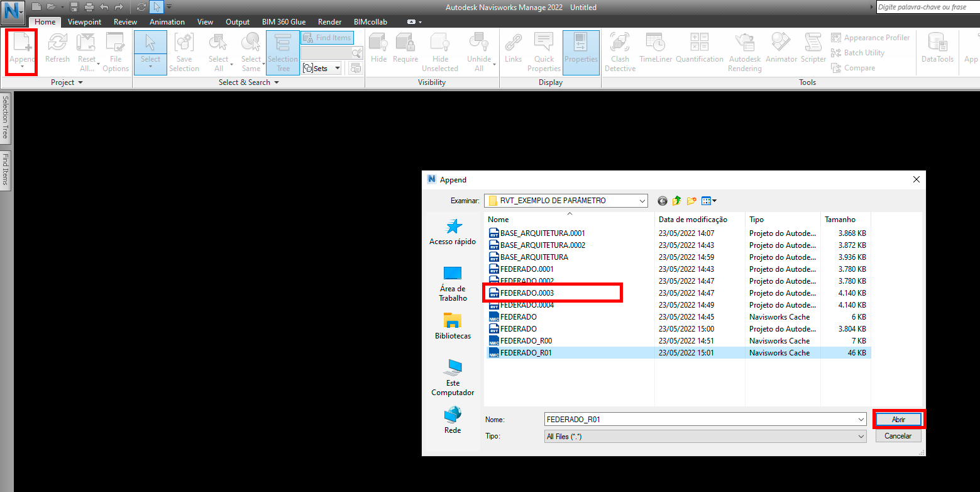Toggle the Selection Tree window button

[283, 52]
